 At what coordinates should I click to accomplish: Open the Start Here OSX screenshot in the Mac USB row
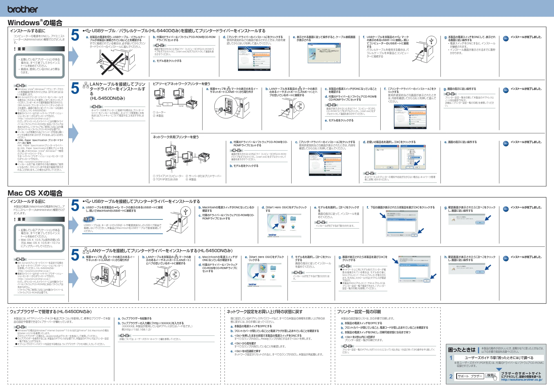coord(284,226)
